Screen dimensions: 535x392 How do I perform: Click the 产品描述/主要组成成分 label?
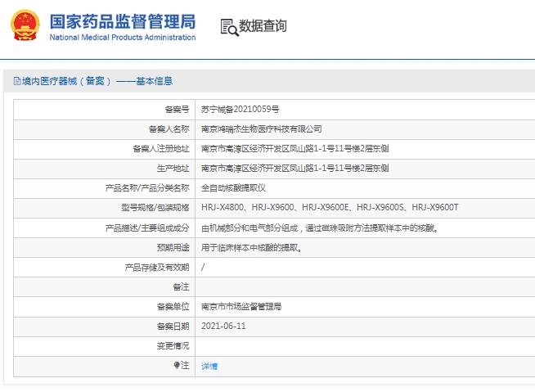(x=147, y=228)
